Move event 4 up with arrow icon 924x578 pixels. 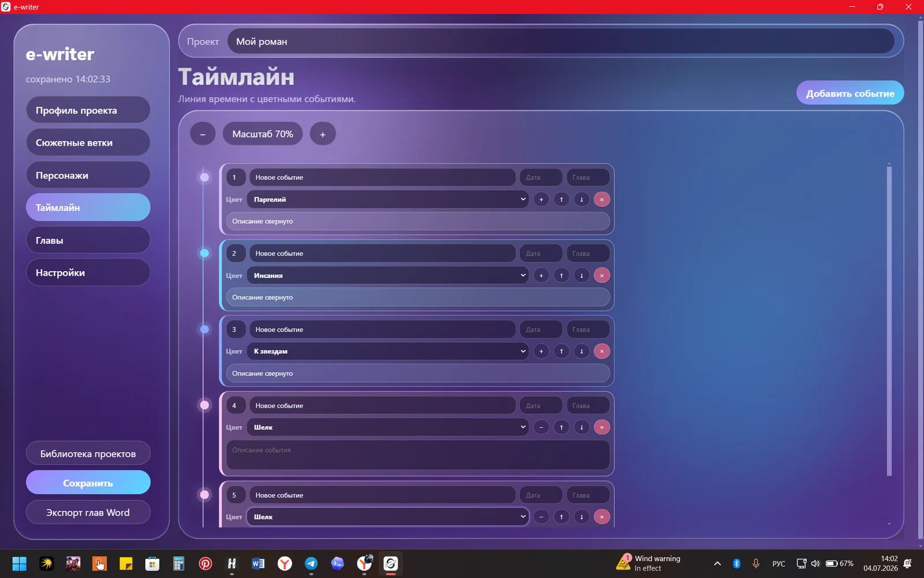click(561, 428)
